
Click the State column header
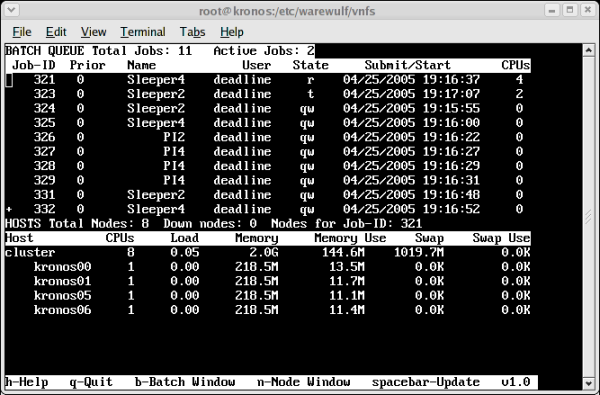(310, 65)
